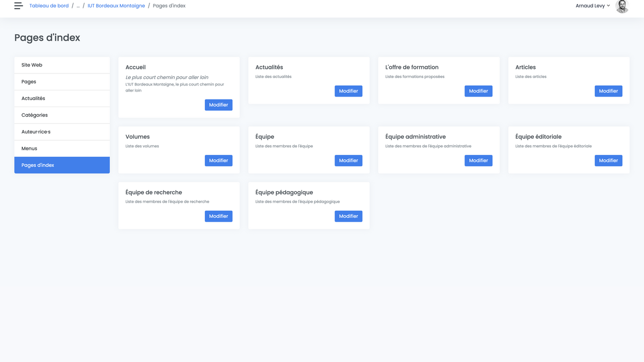644x362 pixels.
Task: Open the Arnaud Levy account dropdown
Action: pos(592,6)
